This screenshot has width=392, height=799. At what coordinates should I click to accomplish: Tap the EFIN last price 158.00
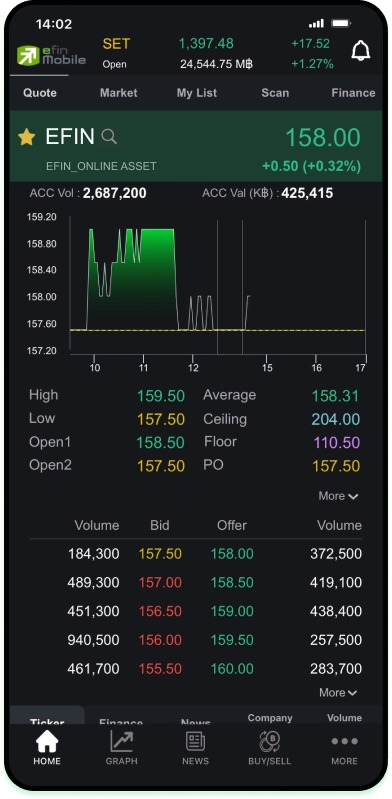coord(323,138)
